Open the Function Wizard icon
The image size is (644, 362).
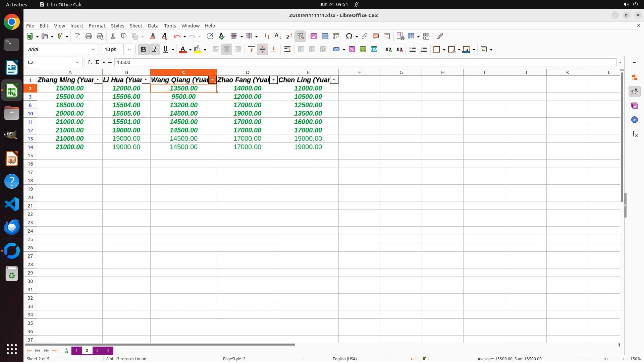pyautogui.click(x=90, y=62)
